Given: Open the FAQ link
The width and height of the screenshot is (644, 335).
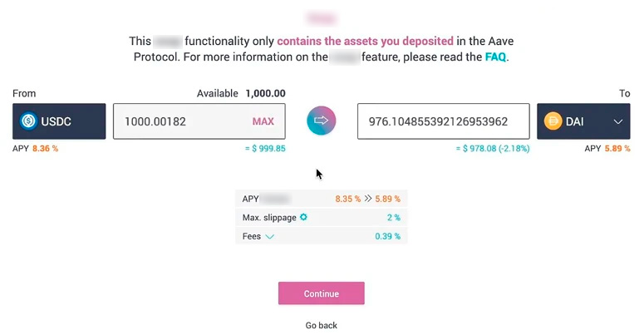Looking at the screenshot, I should (x=495, y=57).
